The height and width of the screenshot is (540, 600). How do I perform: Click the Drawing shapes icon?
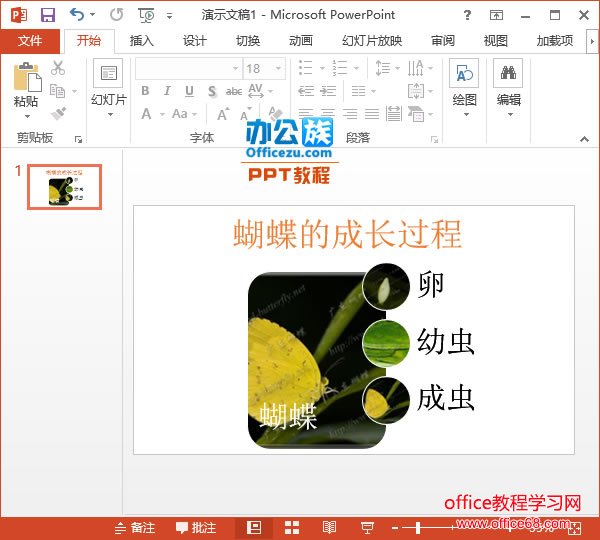[x=464, y=73]
